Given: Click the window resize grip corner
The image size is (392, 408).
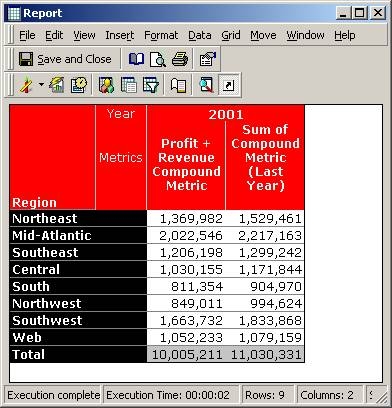Looking at the screenshot, I should tap(383, 397).
